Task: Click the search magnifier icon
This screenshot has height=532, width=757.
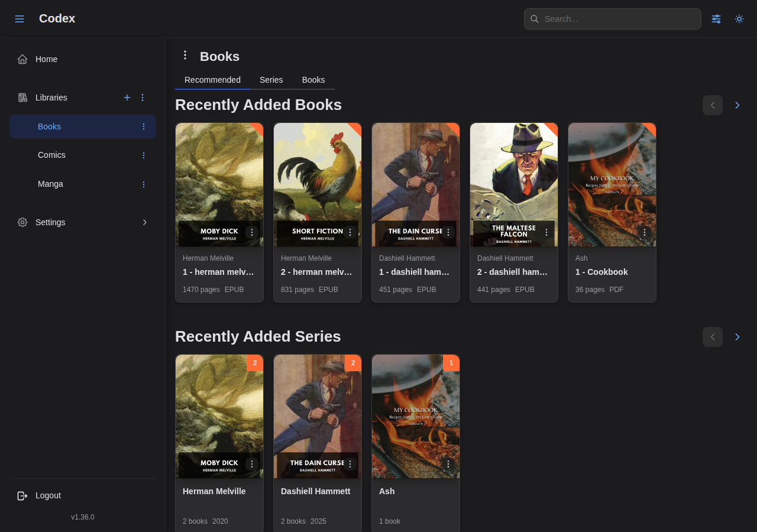Action: [535, 19]
